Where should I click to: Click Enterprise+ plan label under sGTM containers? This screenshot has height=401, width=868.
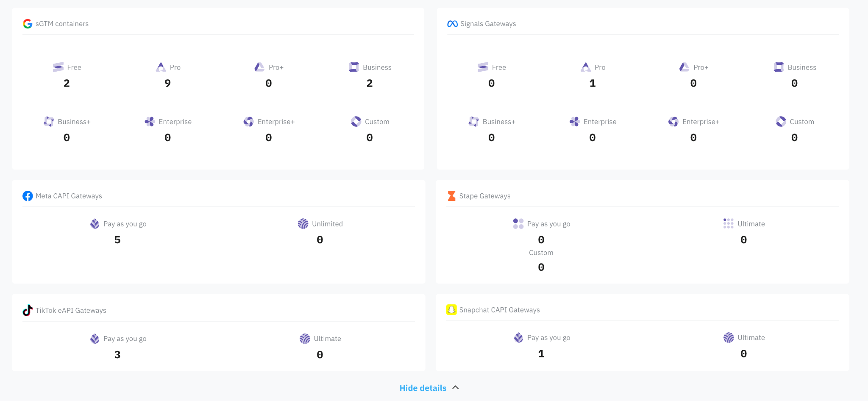coord(276,122)
